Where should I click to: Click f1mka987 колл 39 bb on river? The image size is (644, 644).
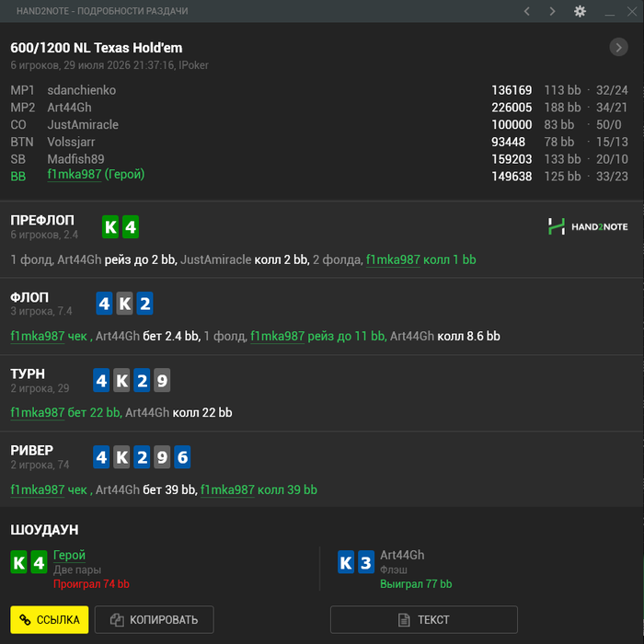tap(259, 489)
